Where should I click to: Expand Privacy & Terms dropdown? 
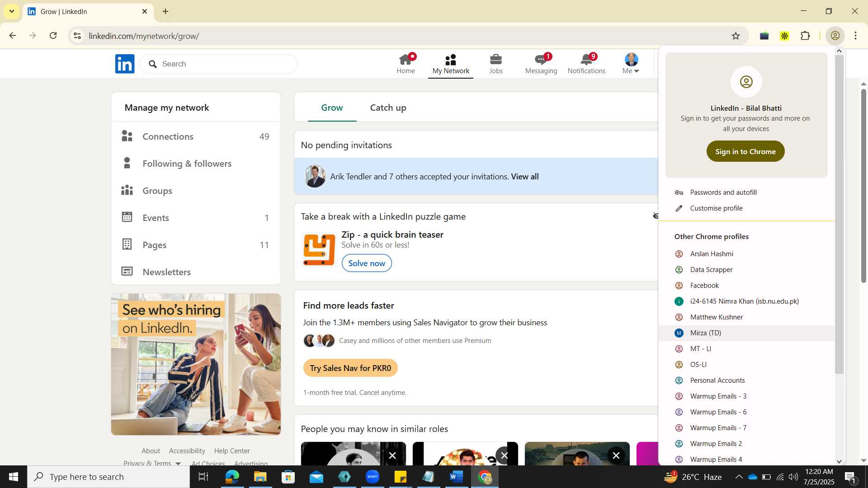click(x=178, y=464)
